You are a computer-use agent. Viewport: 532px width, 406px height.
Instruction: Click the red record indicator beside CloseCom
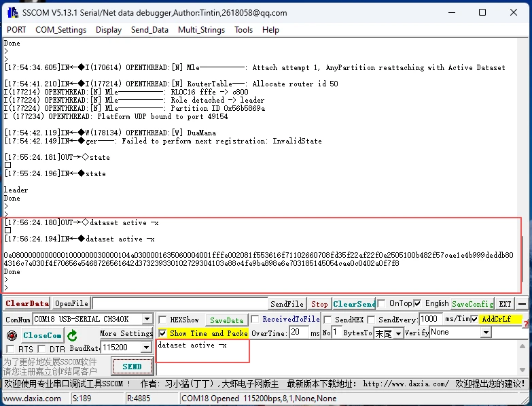pos(12,335)
